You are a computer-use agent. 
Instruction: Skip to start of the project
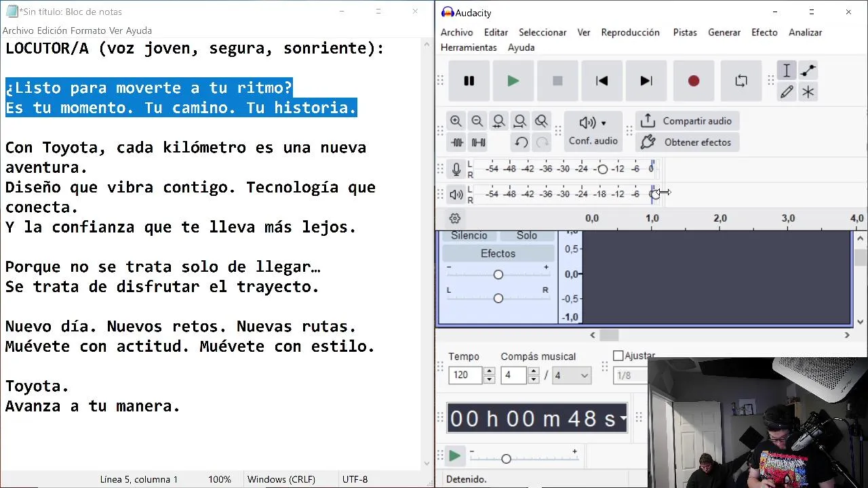[601, 81]
